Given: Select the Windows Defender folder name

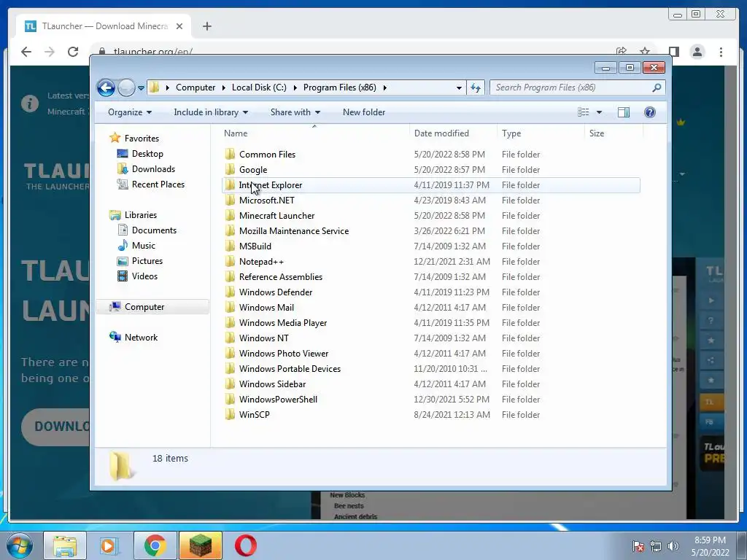Looking at the screenshot, I should point(276,292).
